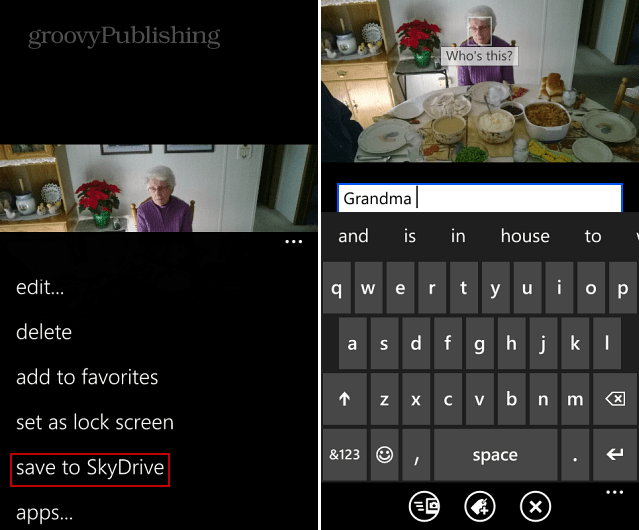Image resolution: width=639 pixels, height=530 pixels.
Task: Open the emoji smiley keyboard
Action: (x=384, y=455)
